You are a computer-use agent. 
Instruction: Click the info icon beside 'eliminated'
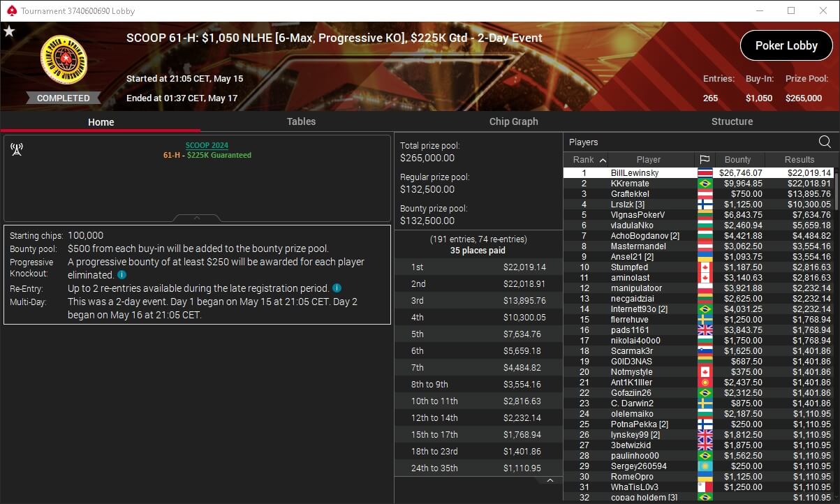click(x=121, y=275)
